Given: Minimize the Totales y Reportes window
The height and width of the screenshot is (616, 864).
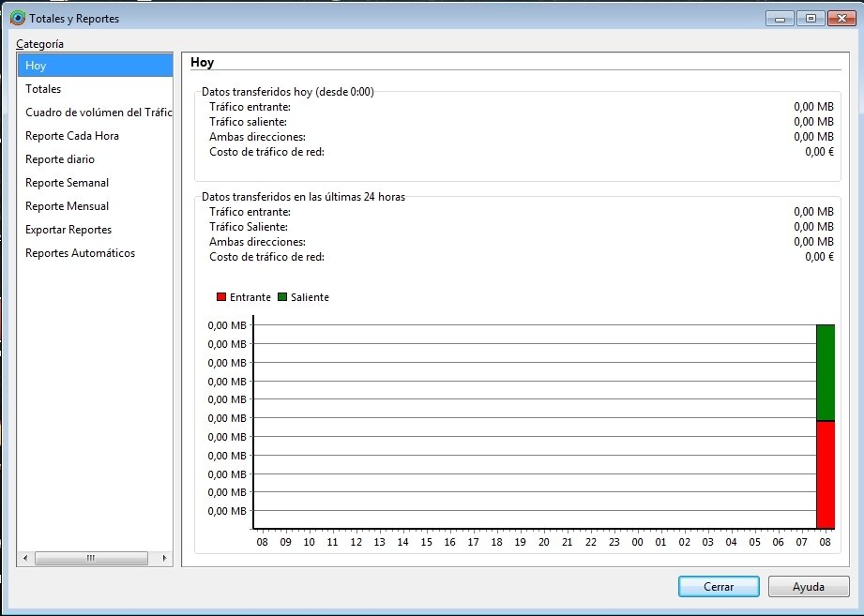Looking at the screenshot, I should pyautogui.click(x=780, y=18).
